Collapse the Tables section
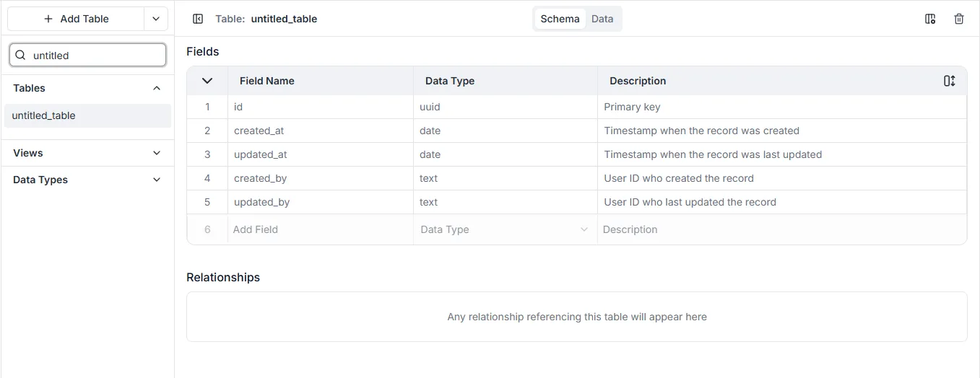Screen dimensions: 980x378 157,88
